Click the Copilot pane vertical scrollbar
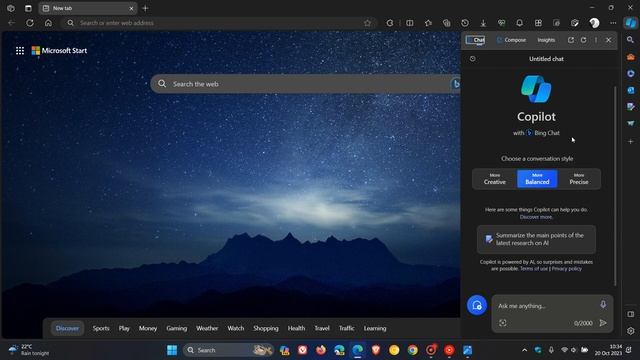This screenshot has height=360, width=640. click(616, 186)
